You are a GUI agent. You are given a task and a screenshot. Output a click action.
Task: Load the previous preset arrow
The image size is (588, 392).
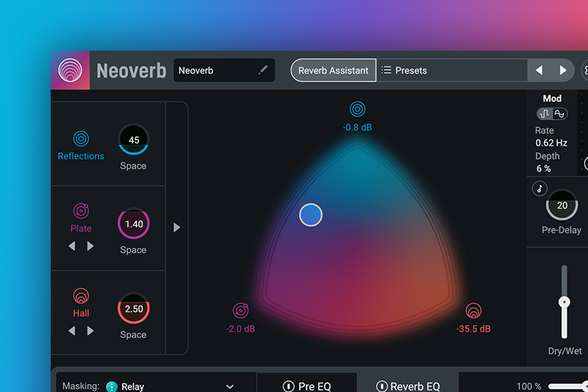[x=539, y=70]
